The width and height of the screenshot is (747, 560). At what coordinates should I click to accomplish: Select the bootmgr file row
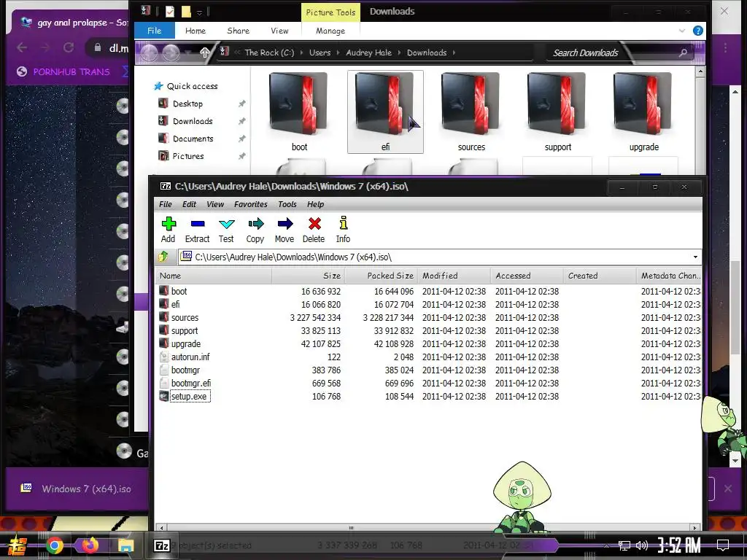pyautogui.click(x=429, y=370)
